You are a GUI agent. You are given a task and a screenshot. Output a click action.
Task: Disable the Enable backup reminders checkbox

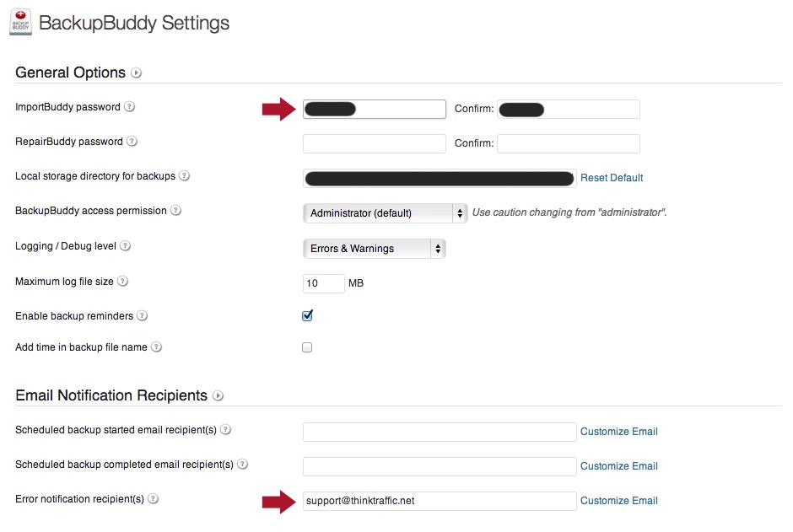point(307,316)
